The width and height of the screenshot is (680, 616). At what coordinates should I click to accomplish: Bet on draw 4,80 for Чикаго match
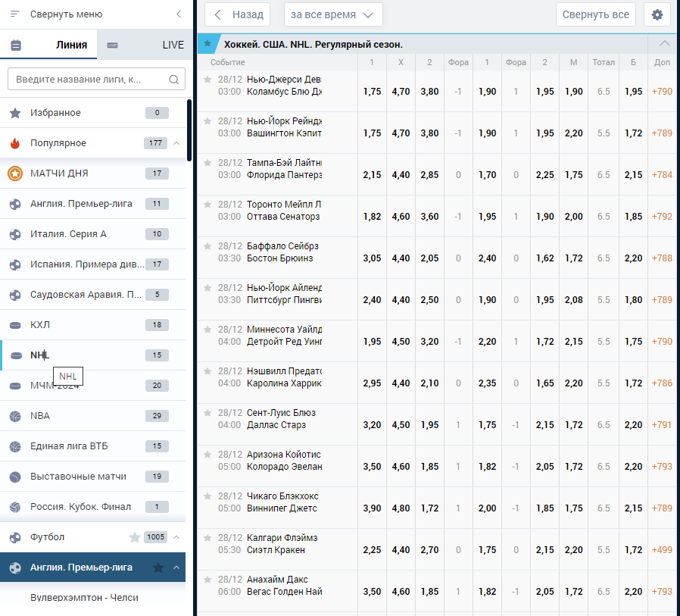pos(401,508)
